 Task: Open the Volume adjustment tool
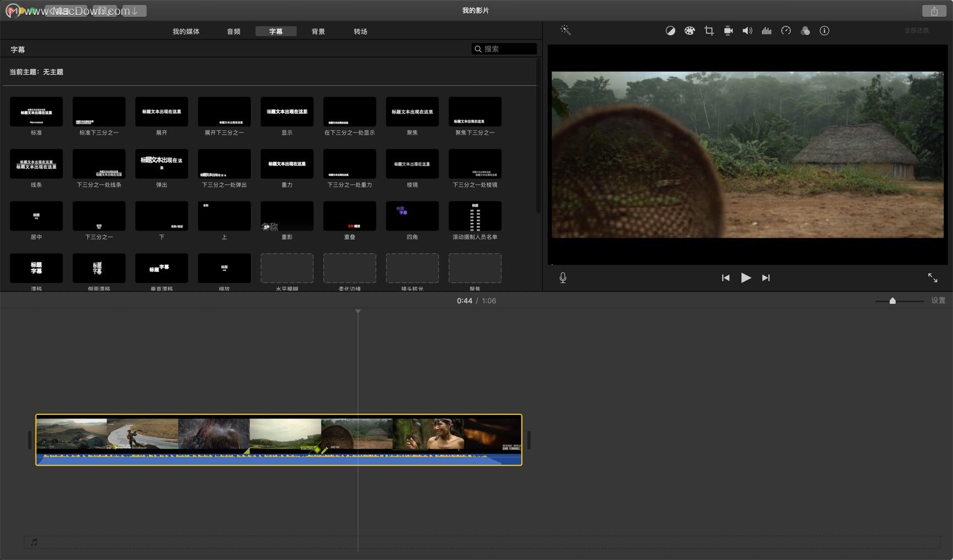point(747,30)
